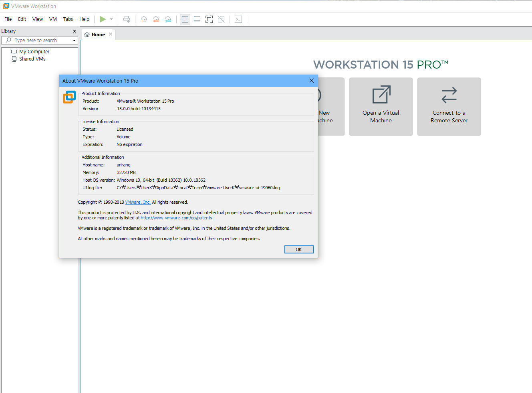Image resolution: width=532 pixels, height=393 pixels.
Task: Click the console view toolbar icon
Action: pyautogui.click(x=238, y=19)
